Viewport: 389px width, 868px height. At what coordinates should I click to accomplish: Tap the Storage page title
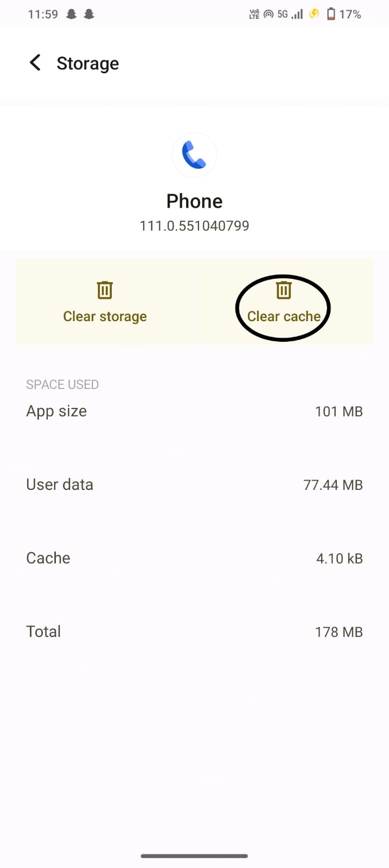coord(88,63)
